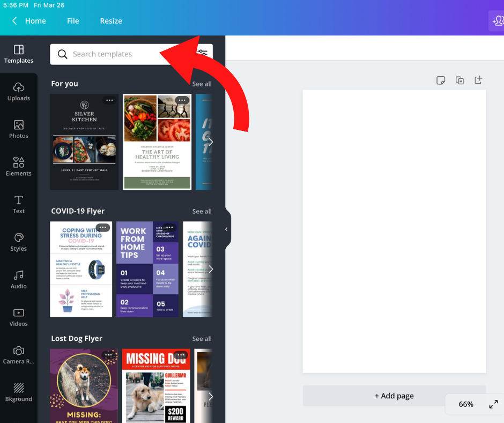
Task: Click the share collaborators icon
Action: (x=497, y=21)
